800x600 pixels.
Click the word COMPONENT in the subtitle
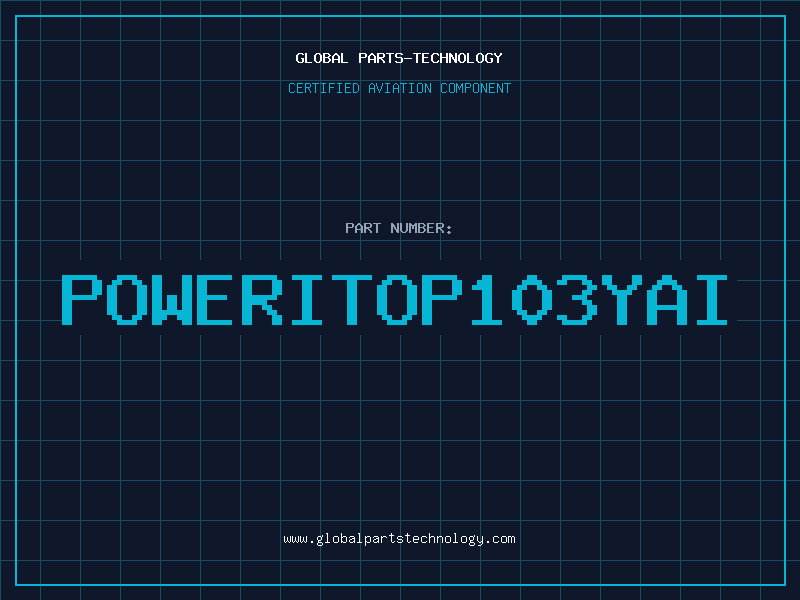[x=475, y=88]
